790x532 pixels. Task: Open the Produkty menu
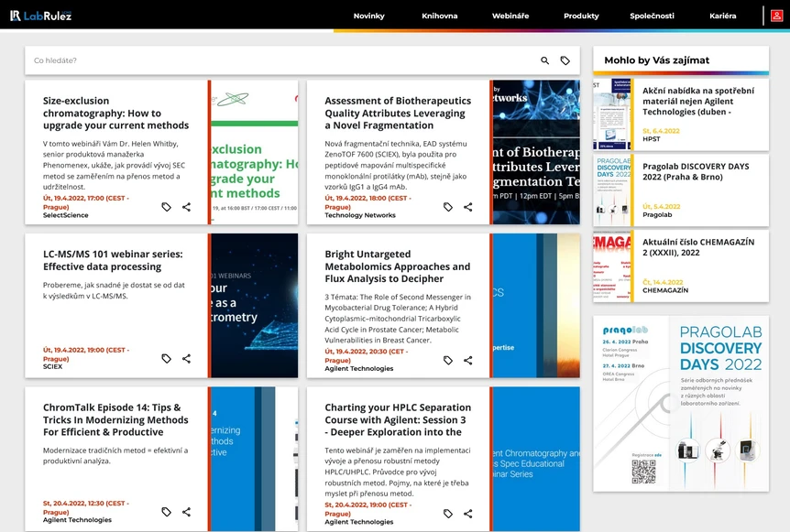click(581, 16)
